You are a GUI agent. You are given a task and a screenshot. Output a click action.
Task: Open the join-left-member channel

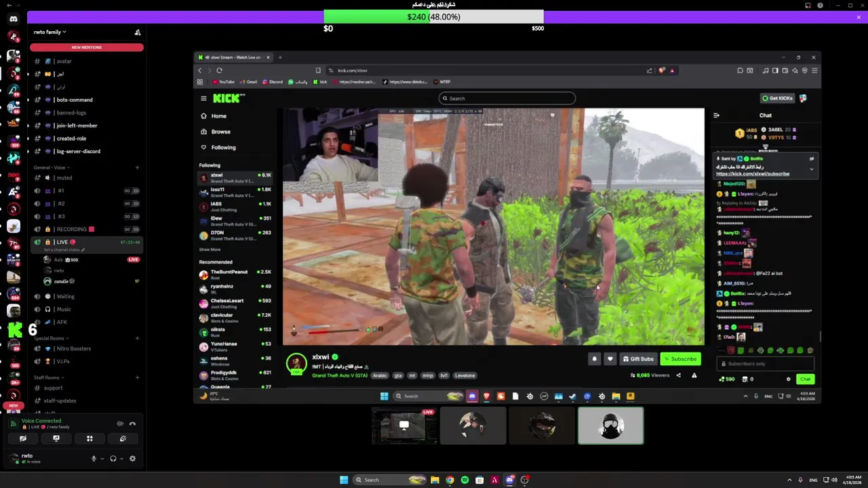pyautogui.click(x=87, y=125)
